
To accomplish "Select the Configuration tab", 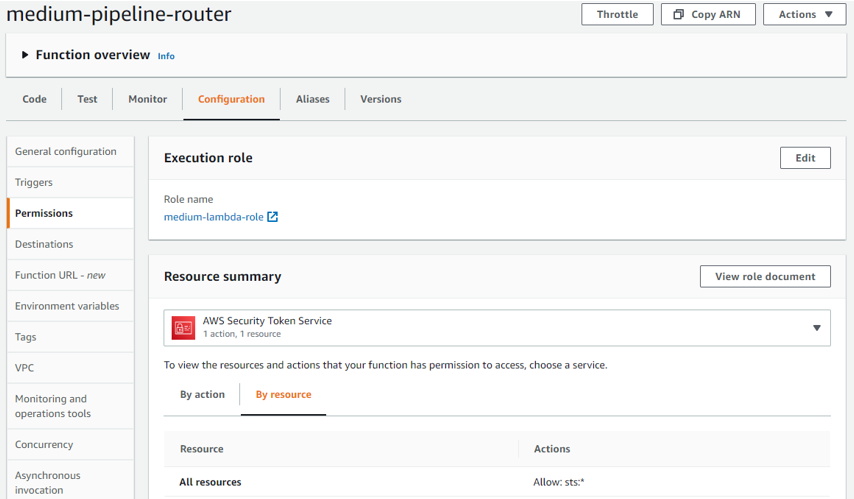I will point(231,99).
